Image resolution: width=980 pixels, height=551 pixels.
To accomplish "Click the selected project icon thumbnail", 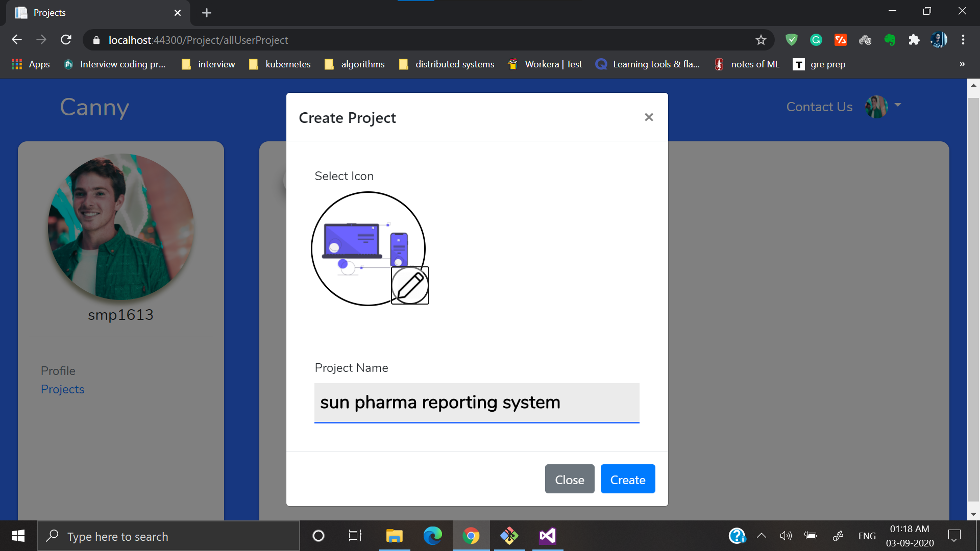I will coord(365,245).
